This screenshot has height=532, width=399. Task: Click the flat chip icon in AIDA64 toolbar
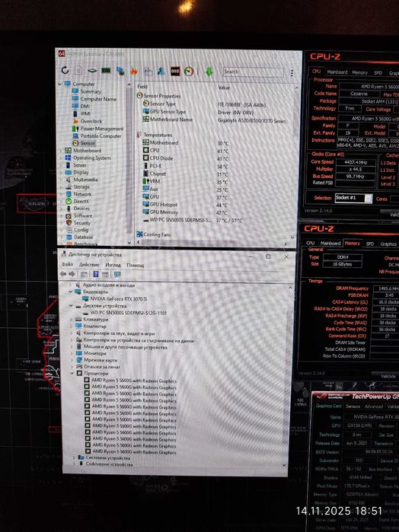(x=92, y=71)
